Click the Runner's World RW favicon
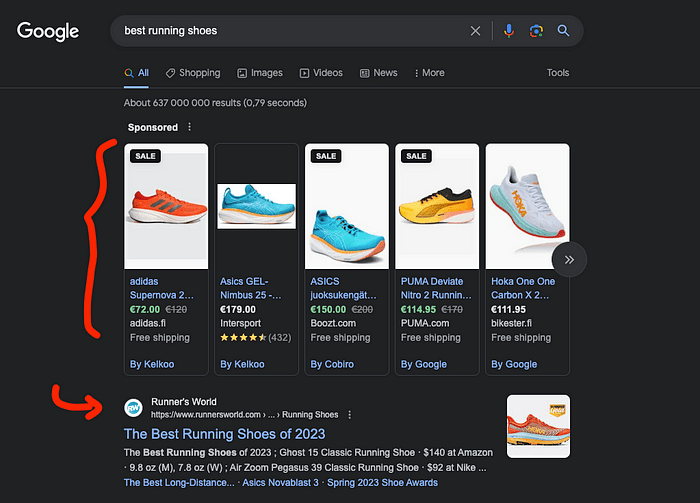Image resolution: width=700 pixels, height=503 pixels. (x=133, y=408)
